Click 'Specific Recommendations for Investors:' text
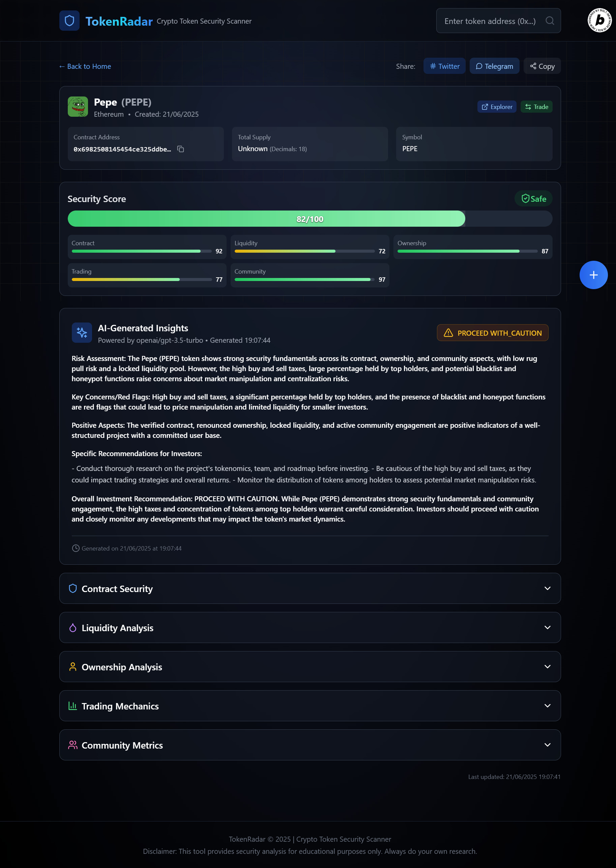 pyautogui.click(x=137, y=453)
